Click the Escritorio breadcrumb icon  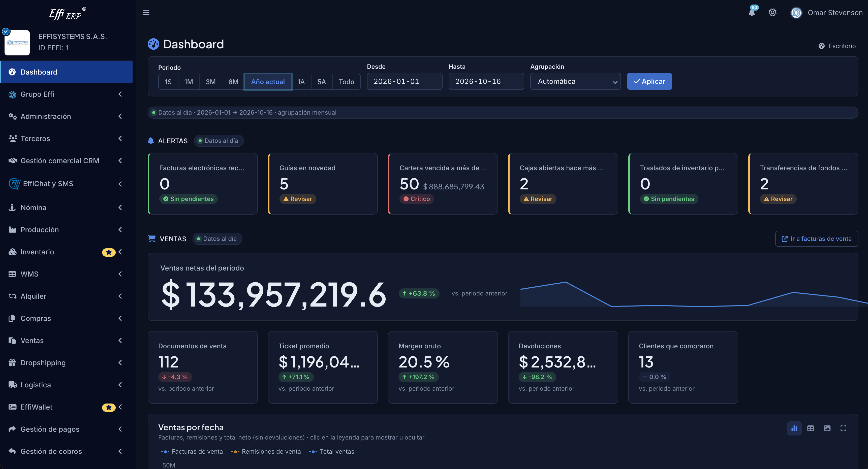pyautogui.click(x=822, y=46)
